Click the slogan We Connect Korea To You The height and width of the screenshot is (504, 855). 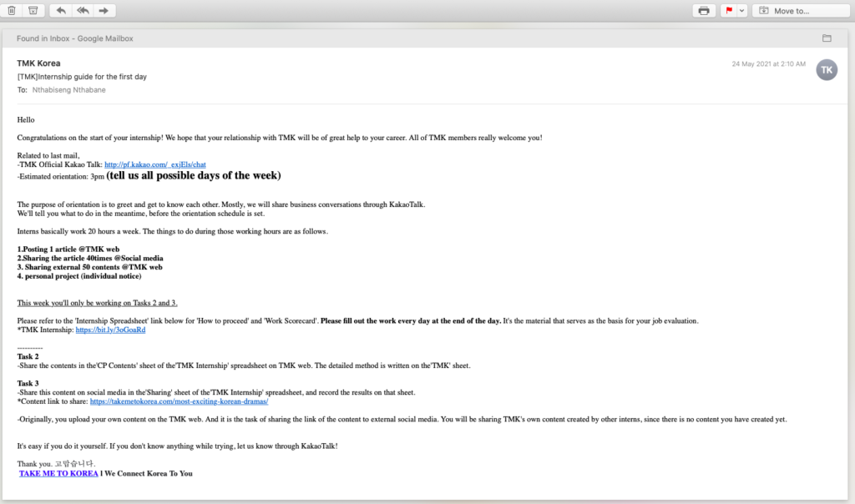[x=149, y=473]
